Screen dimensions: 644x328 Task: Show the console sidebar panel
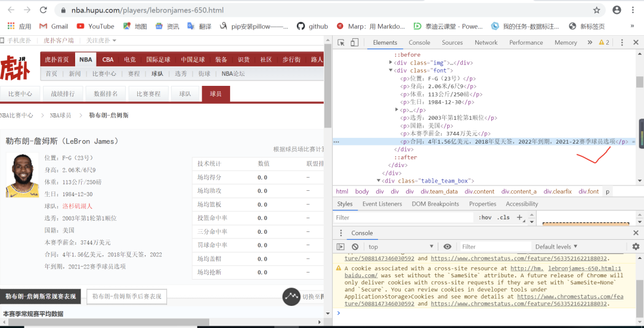(x=341, y=247)
